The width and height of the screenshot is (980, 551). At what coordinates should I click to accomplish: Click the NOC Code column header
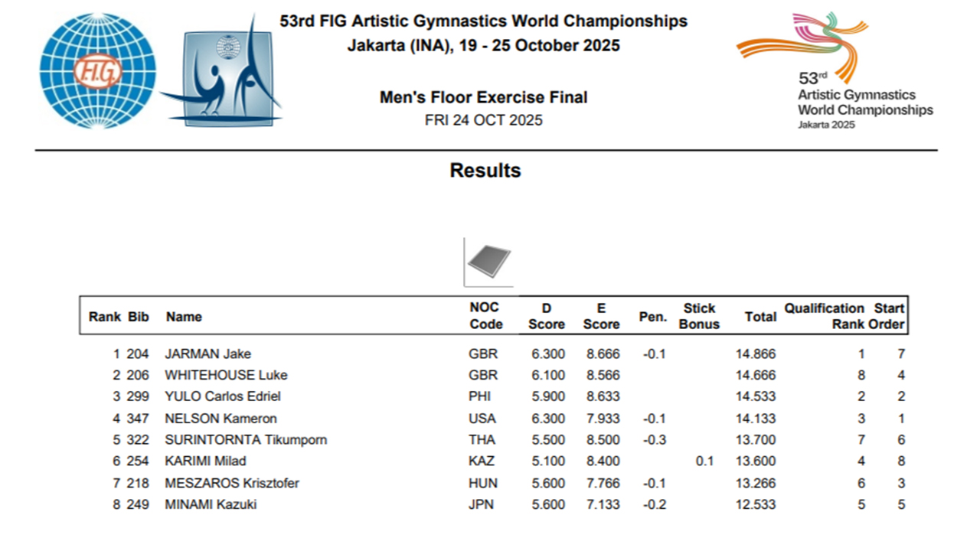(x=485, y=316)
